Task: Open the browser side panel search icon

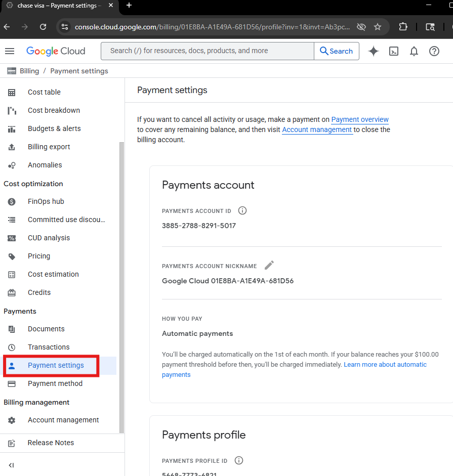Action: 430,27
